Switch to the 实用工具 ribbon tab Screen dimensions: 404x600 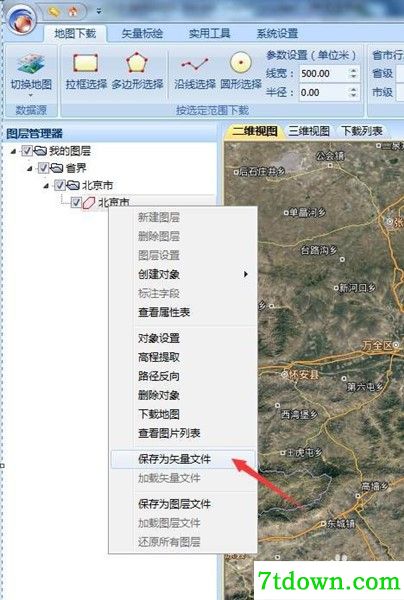pos(209,34)
